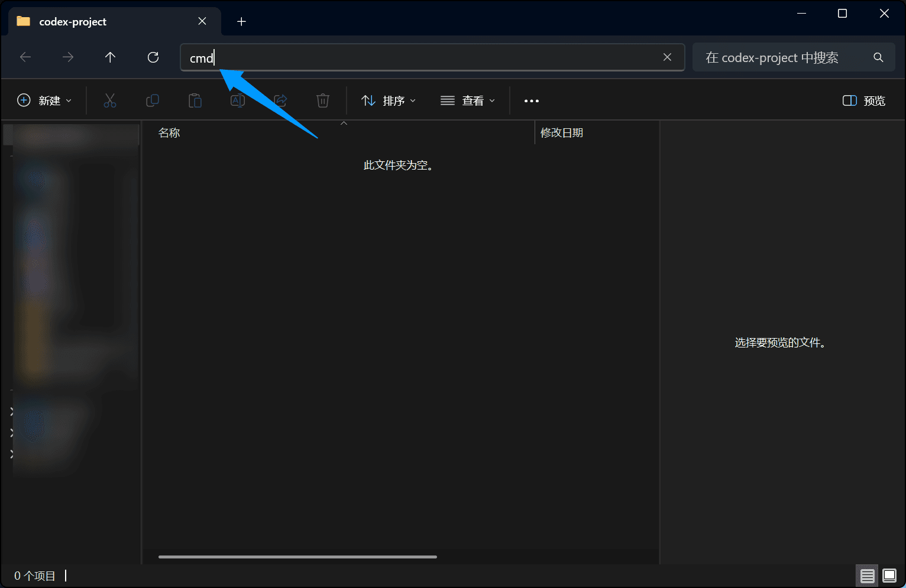Maximize the File Explorer window
Screen dimensions: 906x588
pyautogui.click(x=842, y=14)
